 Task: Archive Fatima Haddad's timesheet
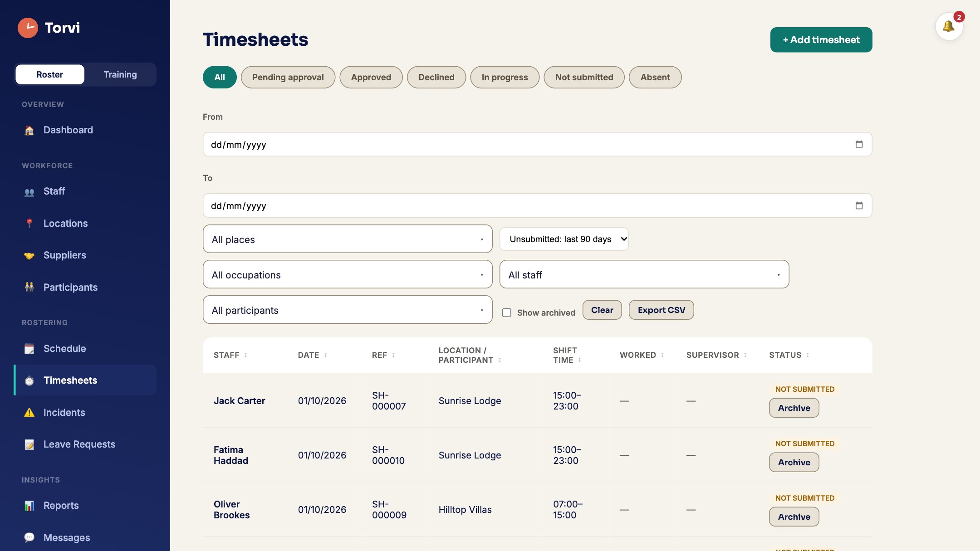[794, 463]
